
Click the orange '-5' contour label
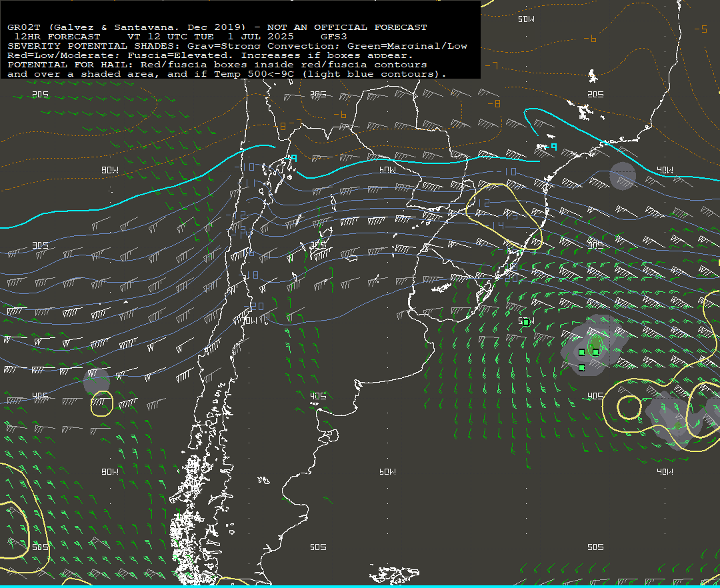(701, 29)
